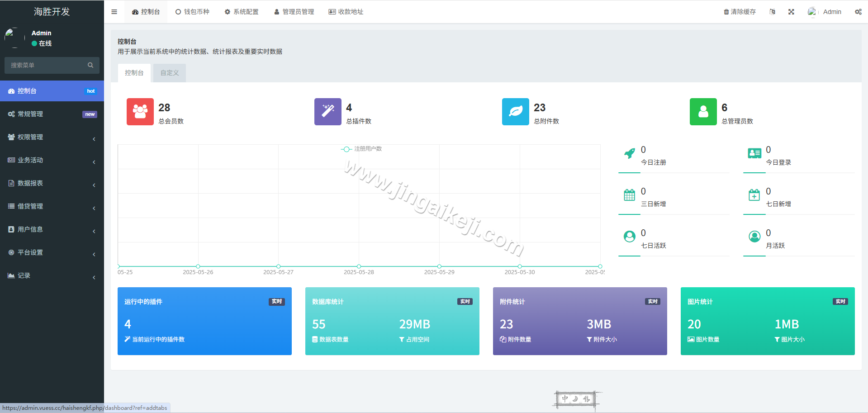The height and width of the screenshot is (413, 868).
Task: Open the settings gears icon at top right
Action: (858, 11)
